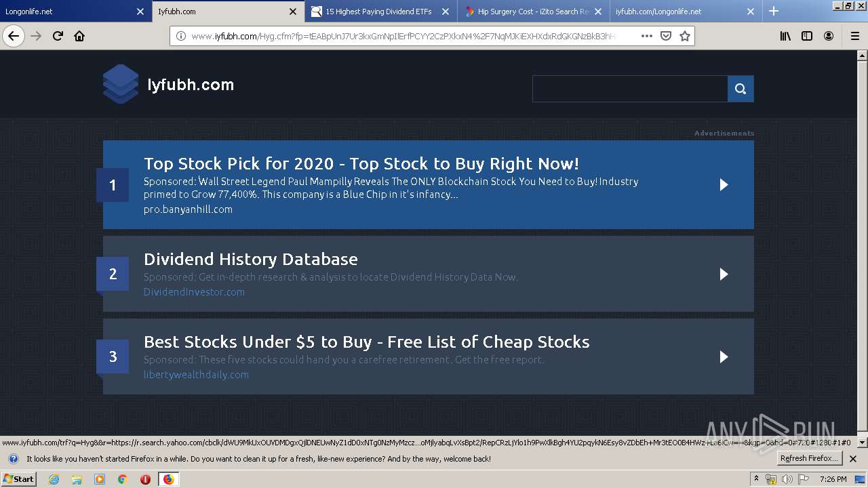
Task: Click the number 3 badge on third ad
Action: click(113, 357)
